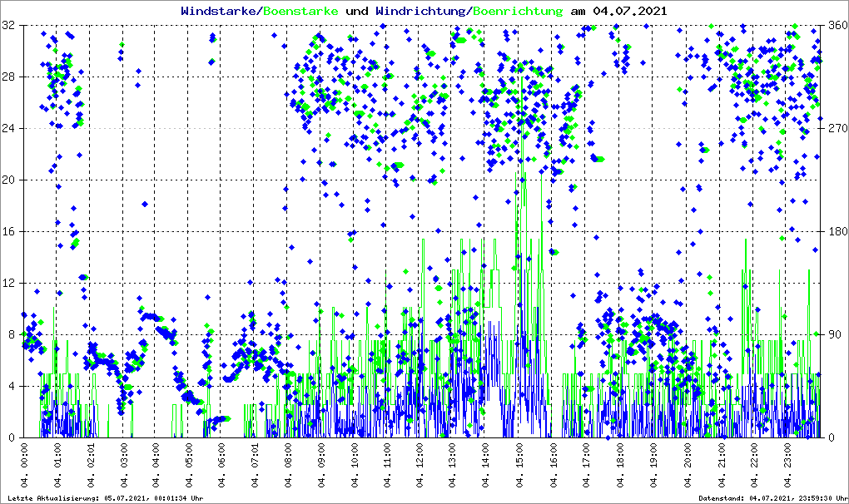
Task: Click the time axis label '04. 11:00'
Action: point(386,465)
